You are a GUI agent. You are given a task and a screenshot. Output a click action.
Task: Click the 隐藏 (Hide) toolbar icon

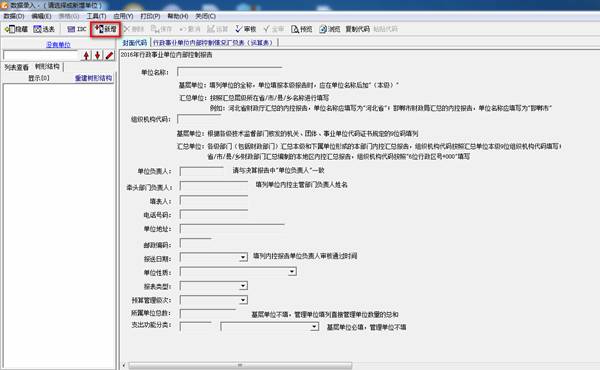[x=16, y=29]
